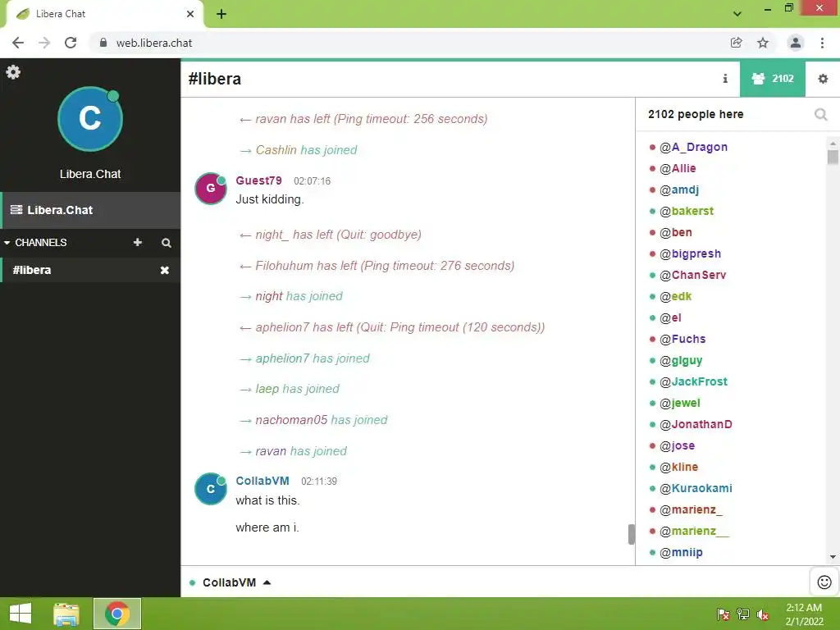The image size is (840, 630).
Task: Select user @Kuraokami in nicklist
Action: 696,488
